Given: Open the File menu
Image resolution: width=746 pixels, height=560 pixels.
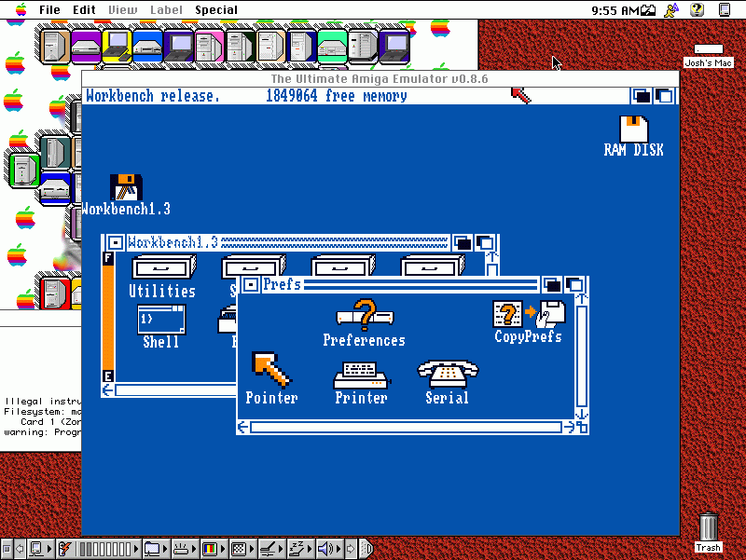Looking at the screenshot, I should pos(49,9).
